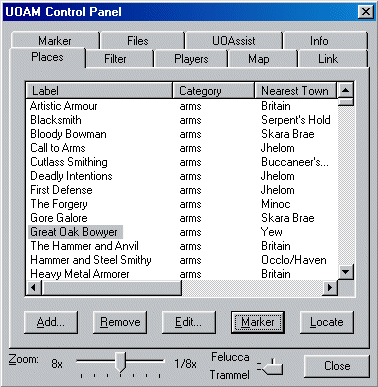This screenshot has width=378, height=387.
Task: Click the Zoom slider handle
Action: [120, 362]
